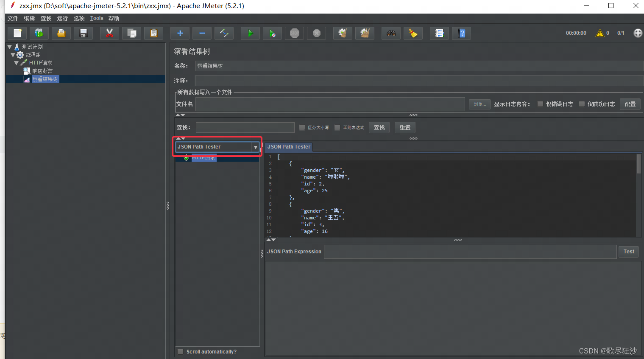Screen dimensions: 644x359
Task: Select the 响应断言 tree node
Action: pyautogui.click(x=42, y=71)
